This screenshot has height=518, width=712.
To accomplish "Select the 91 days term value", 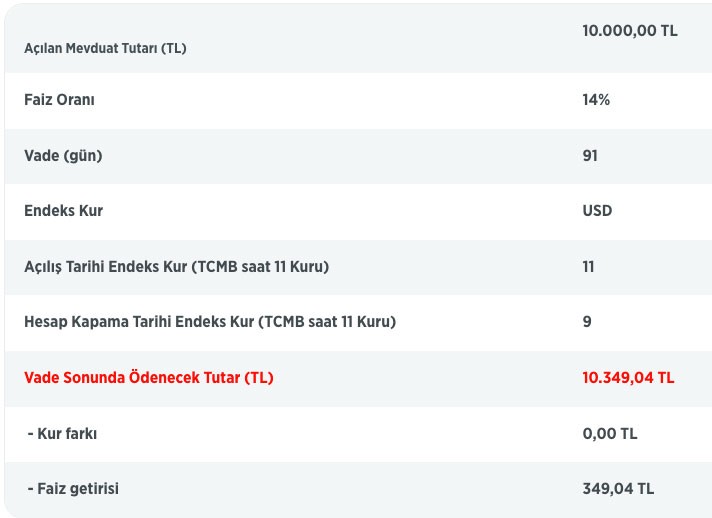I will point(590,155).
